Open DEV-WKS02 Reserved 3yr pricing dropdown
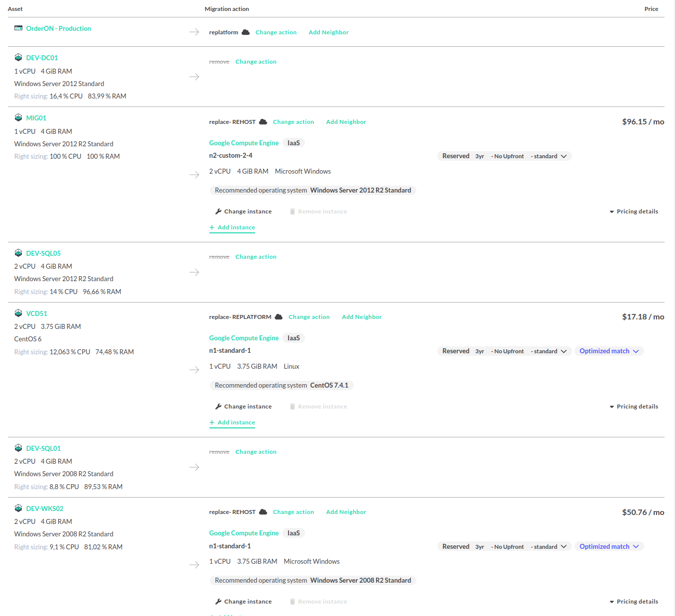675x616 pixels. click(504, 546)
